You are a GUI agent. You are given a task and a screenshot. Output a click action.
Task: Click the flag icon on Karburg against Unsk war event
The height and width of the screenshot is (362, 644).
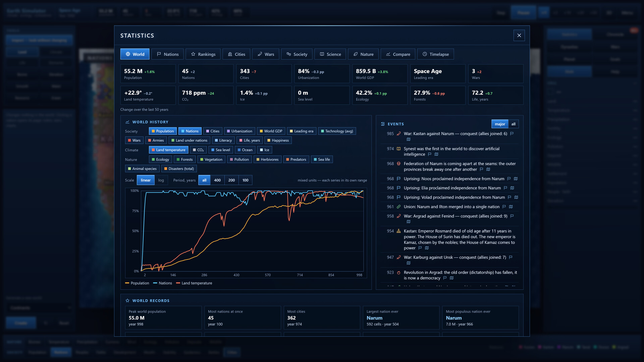pyautogui.click(x=511, y=257)
